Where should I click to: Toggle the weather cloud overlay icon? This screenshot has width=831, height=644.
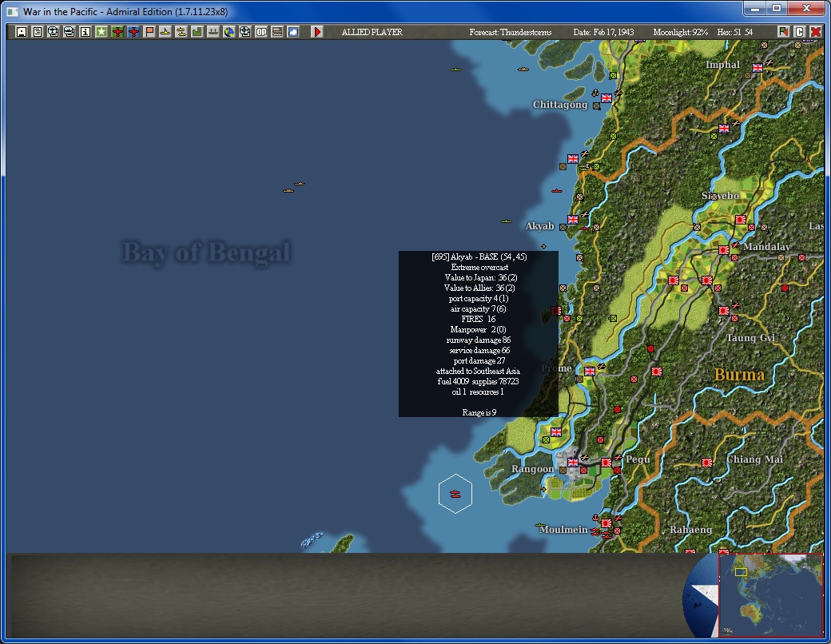click(293, 32)
